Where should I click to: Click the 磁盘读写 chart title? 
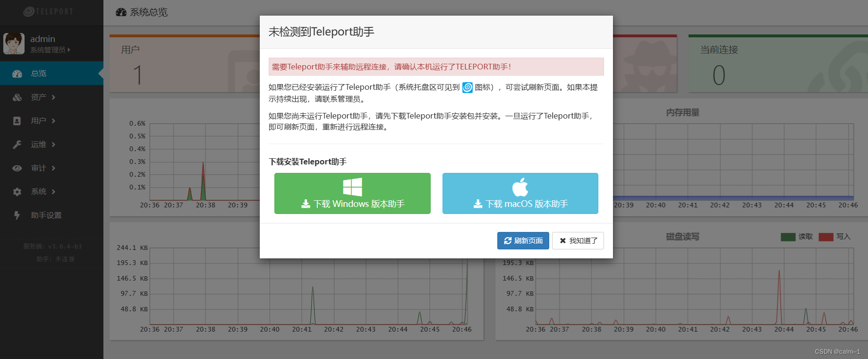[683, 237]
